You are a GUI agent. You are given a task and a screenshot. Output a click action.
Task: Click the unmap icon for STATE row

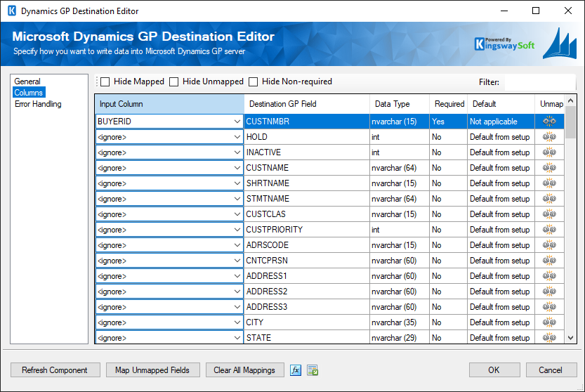549,337
